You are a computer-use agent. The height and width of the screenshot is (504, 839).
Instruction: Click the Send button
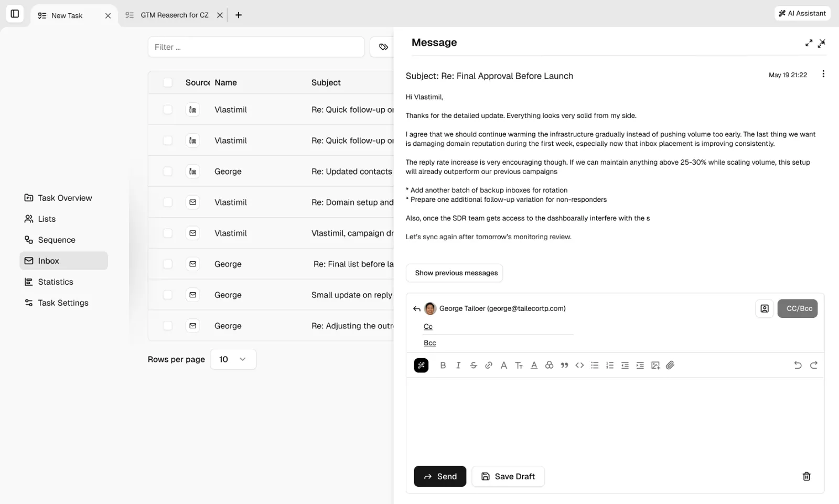coord(440,476)
